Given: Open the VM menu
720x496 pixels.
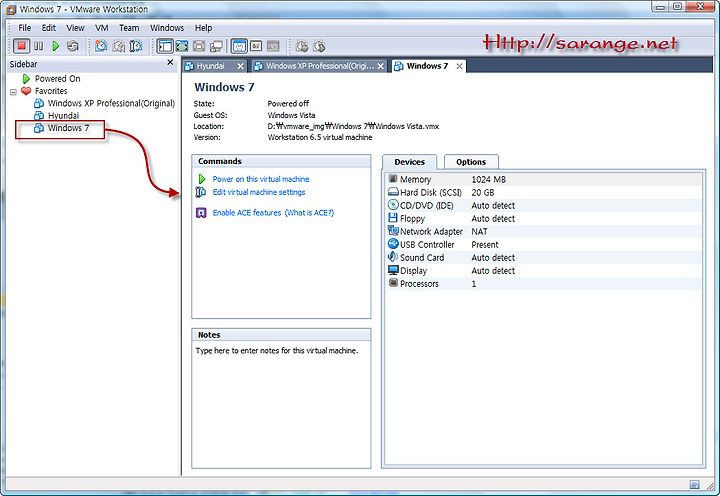Looking at the screenshot, I should (x=101, y=28).
